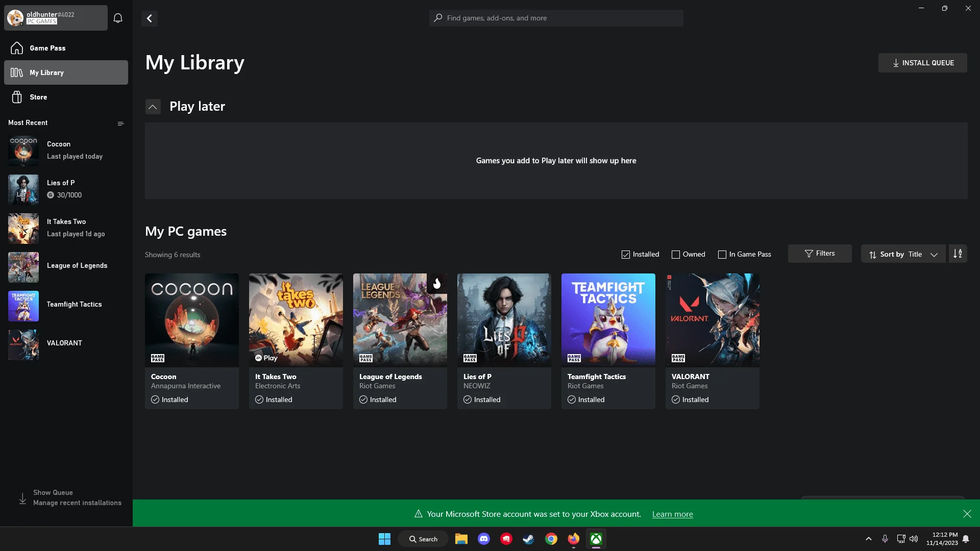The width and height of the screenshot is (980, 551).
Task: Open the taskbar clock and date
Action: coord(942,539)
